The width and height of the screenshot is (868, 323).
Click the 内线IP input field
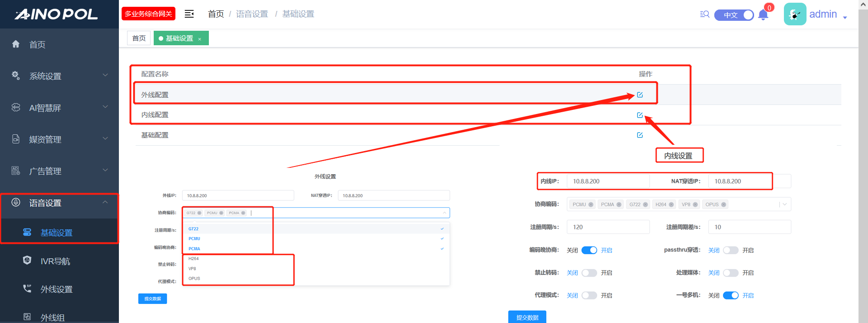[608, 181]
